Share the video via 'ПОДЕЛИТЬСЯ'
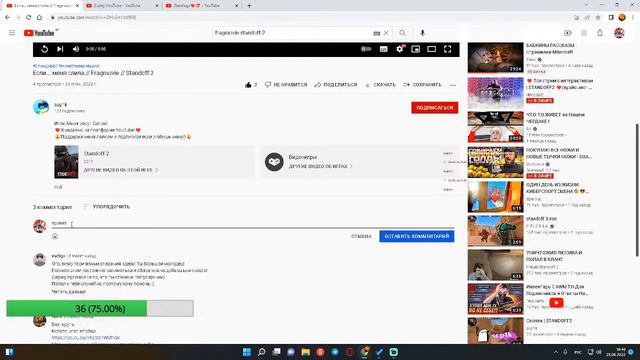This screenshot has width=640, height=360. point(336,84)
